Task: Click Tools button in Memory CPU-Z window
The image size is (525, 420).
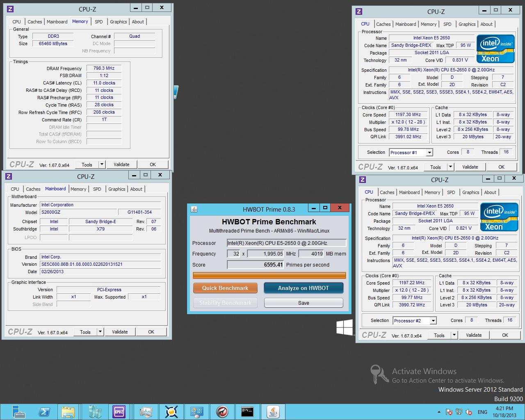Action: [87, 164]
